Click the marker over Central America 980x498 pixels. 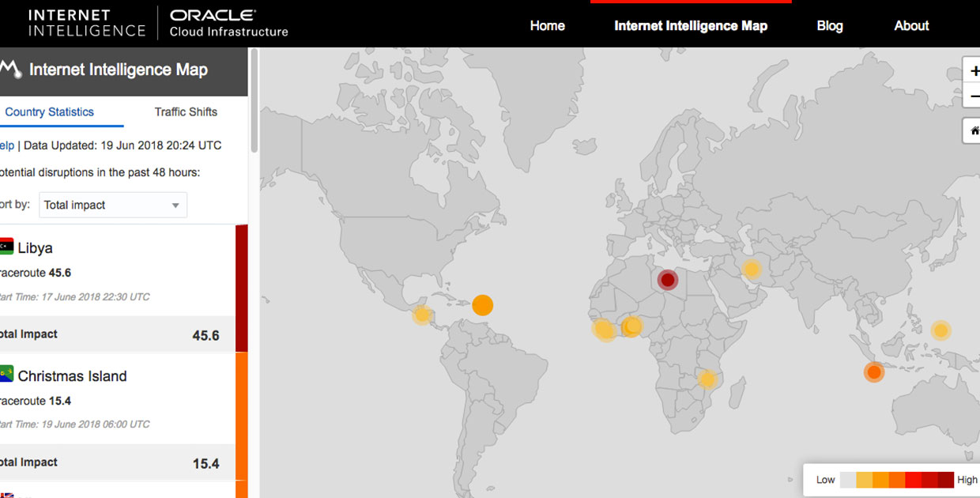(x=421, y=315)
